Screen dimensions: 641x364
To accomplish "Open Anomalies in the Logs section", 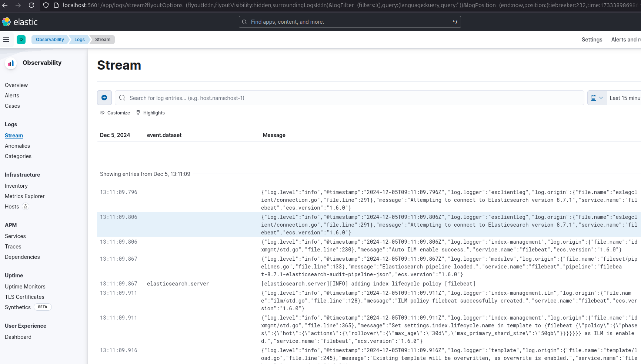I will [x=17, y=146].
